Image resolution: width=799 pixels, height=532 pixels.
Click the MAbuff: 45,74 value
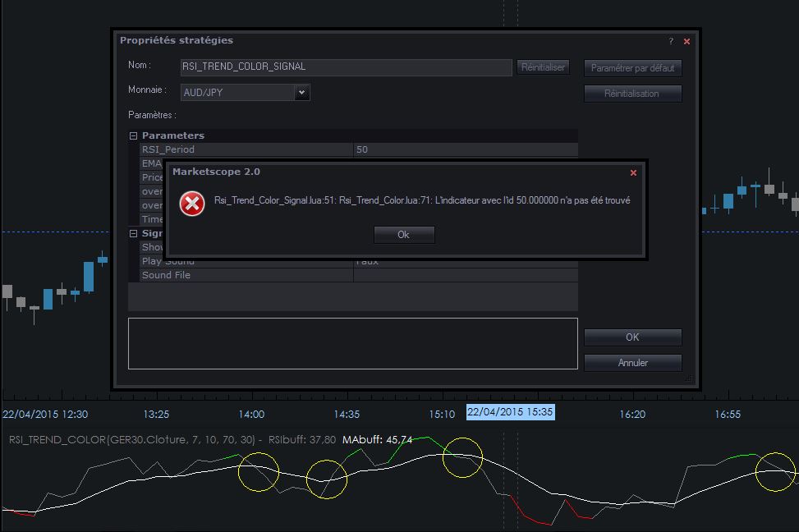(377, 440)
